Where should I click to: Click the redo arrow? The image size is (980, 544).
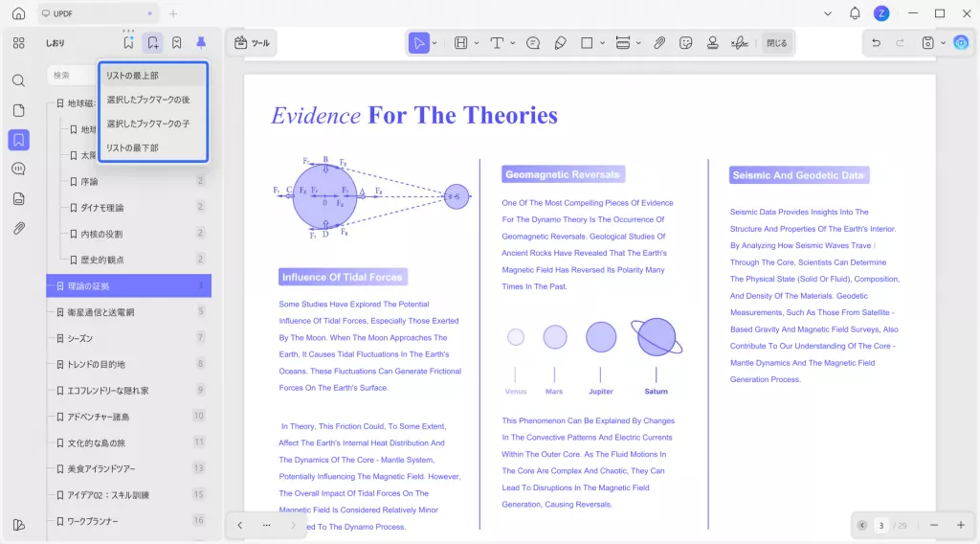(x=900, y=43)
